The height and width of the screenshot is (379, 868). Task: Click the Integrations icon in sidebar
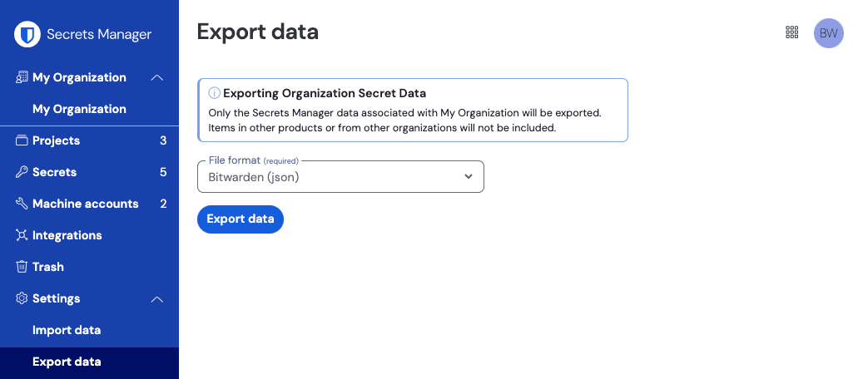22,235
